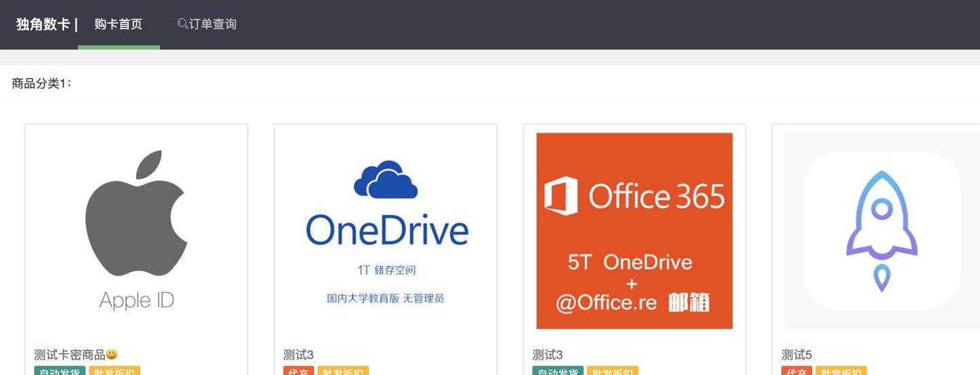
Task: Open the rocket app product image
Action: coord(882,231)
